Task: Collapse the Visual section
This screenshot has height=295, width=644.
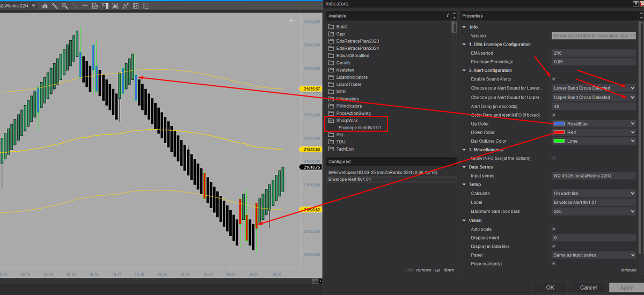Action: (465, 220)
